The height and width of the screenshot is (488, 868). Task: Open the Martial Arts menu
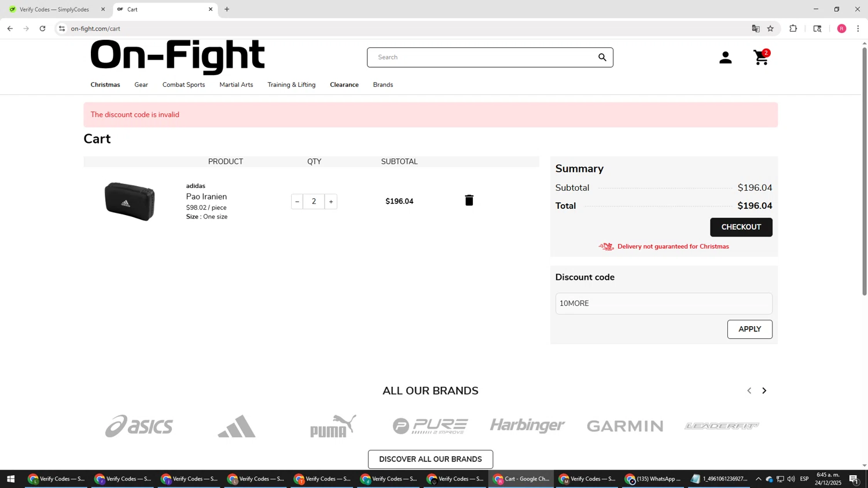(236, 84)
